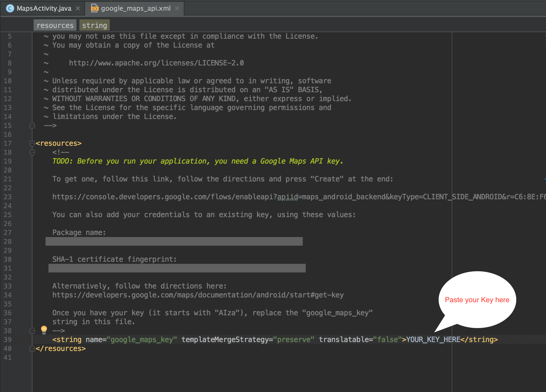Click the apache.org LICENSE-2.0 URL
The width and height of the screenshot is (546, 392).
pos(156,63)
